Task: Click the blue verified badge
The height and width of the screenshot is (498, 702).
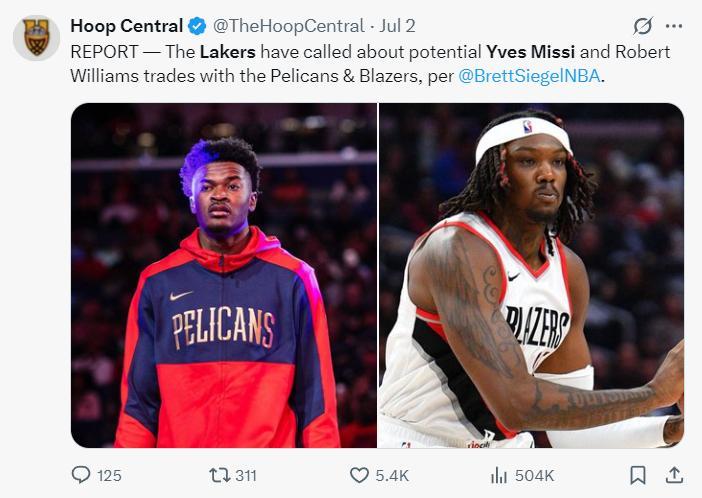Action: [x=198, y=27]
